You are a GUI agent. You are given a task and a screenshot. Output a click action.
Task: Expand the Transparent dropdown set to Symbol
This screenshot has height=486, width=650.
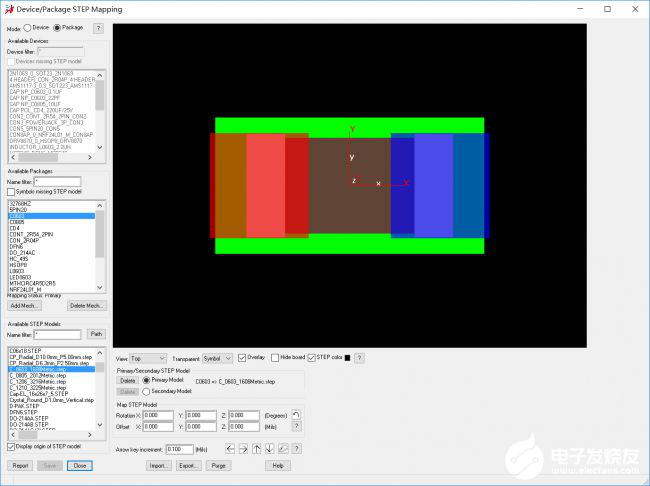tap(217, 358)
